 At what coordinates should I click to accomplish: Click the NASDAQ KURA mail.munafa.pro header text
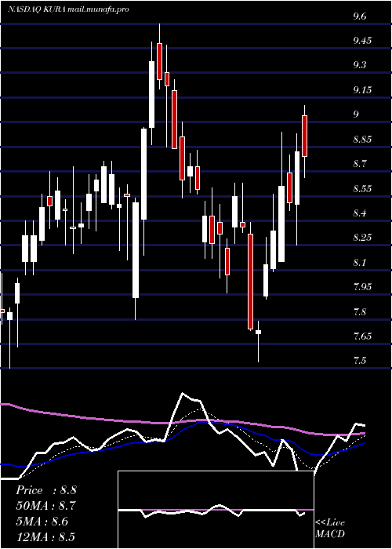click(68, 9)
